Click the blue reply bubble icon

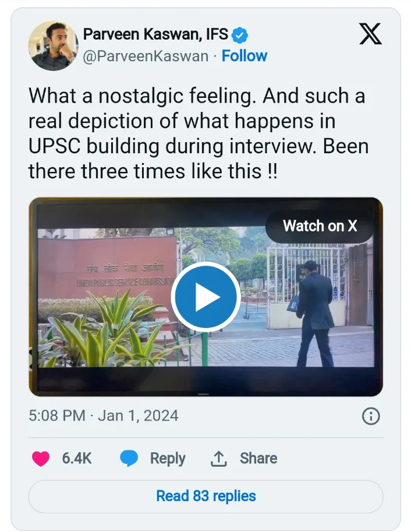pyautogui.click(x=129, y=459)
